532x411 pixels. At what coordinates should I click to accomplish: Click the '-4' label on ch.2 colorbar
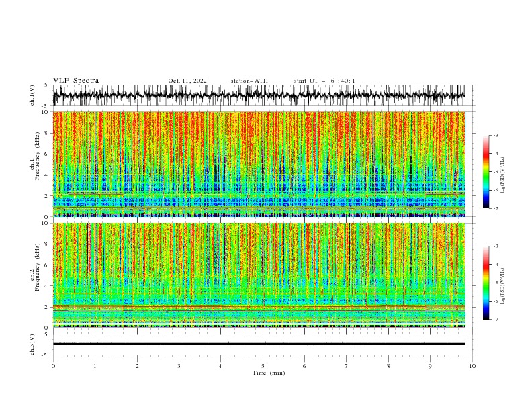(496, 265)
